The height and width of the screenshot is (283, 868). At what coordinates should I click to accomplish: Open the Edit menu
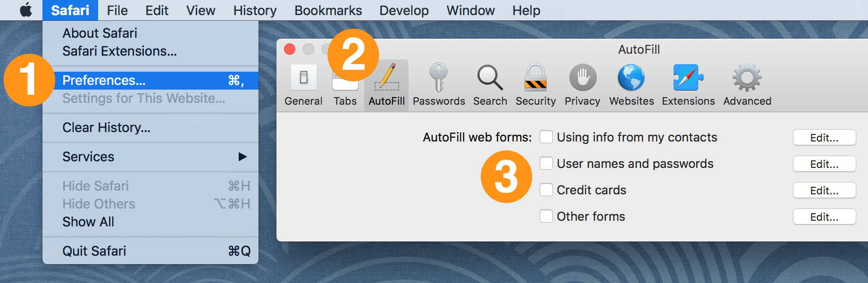pos(157,10)
